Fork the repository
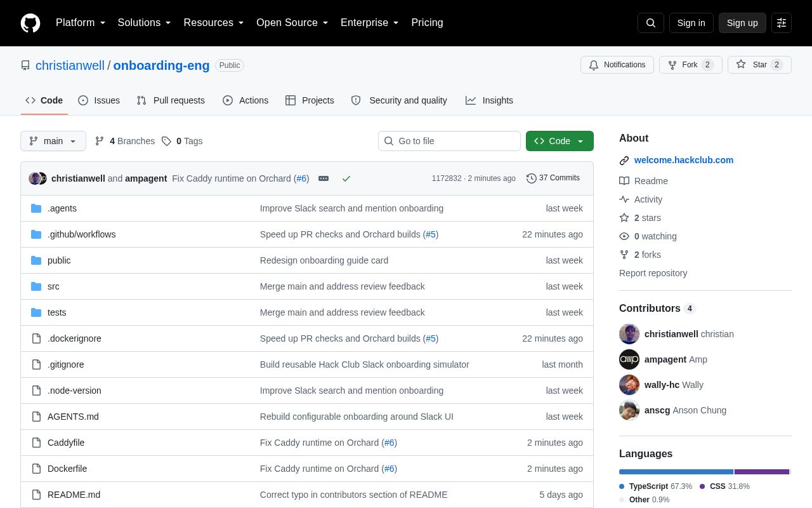 (x=691, y=65)
